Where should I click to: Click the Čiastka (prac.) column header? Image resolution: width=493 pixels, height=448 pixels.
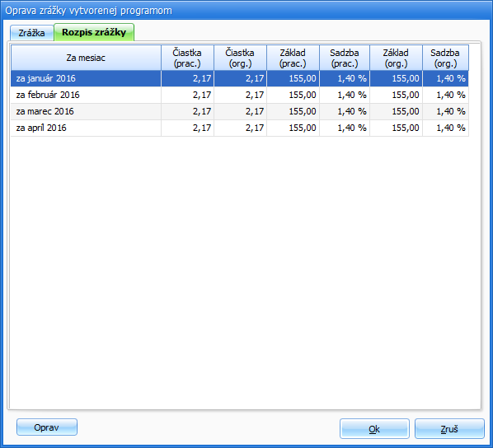[x=187, y=58]
